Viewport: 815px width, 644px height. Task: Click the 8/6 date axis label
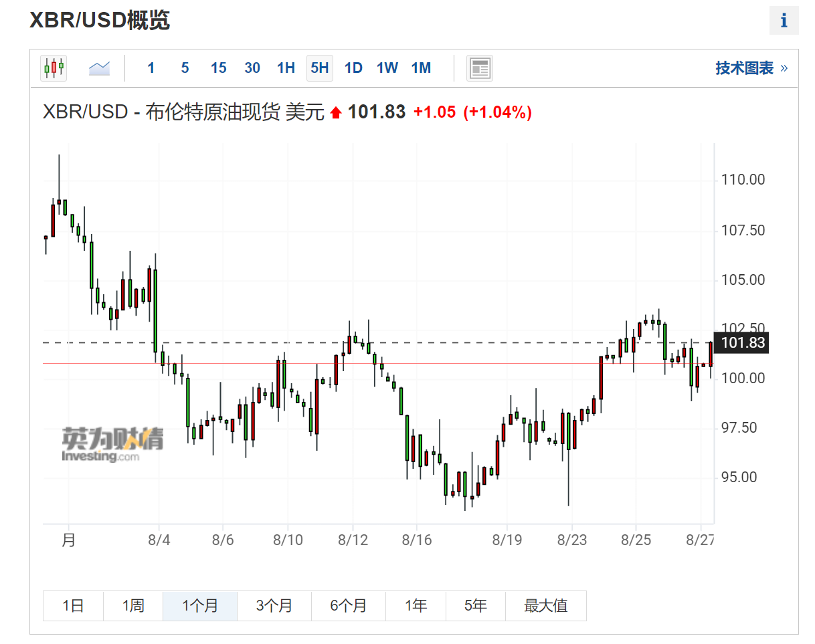coord(222,539)
